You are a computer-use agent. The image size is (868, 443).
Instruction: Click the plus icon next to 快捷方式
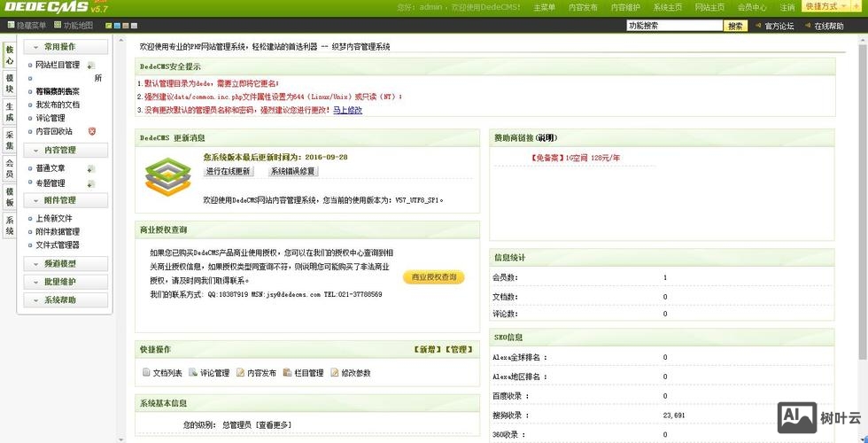click(858, 7)
